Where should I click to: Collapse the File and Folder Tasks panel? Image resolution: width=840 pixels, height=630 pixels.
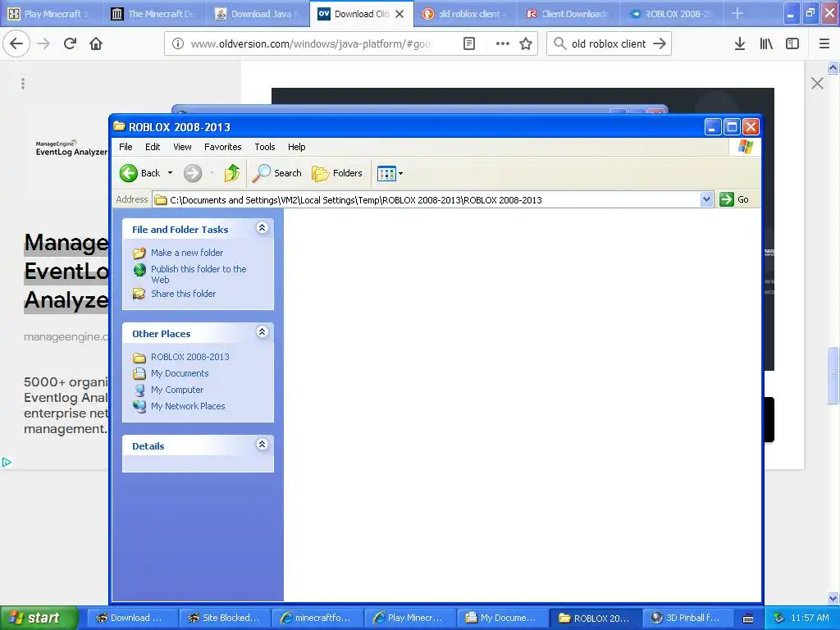click(262, 228)
